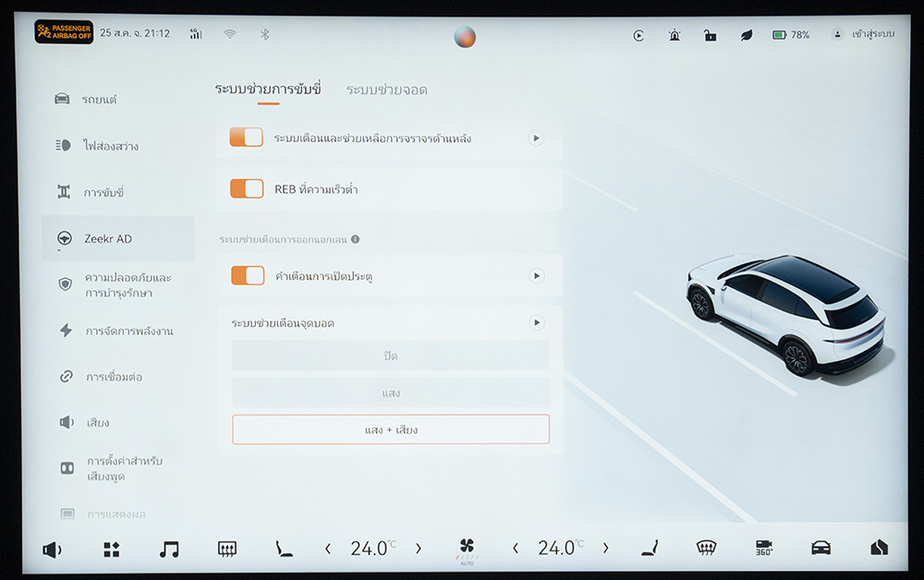Toggle door open warning switch

[x=247, y=275]
